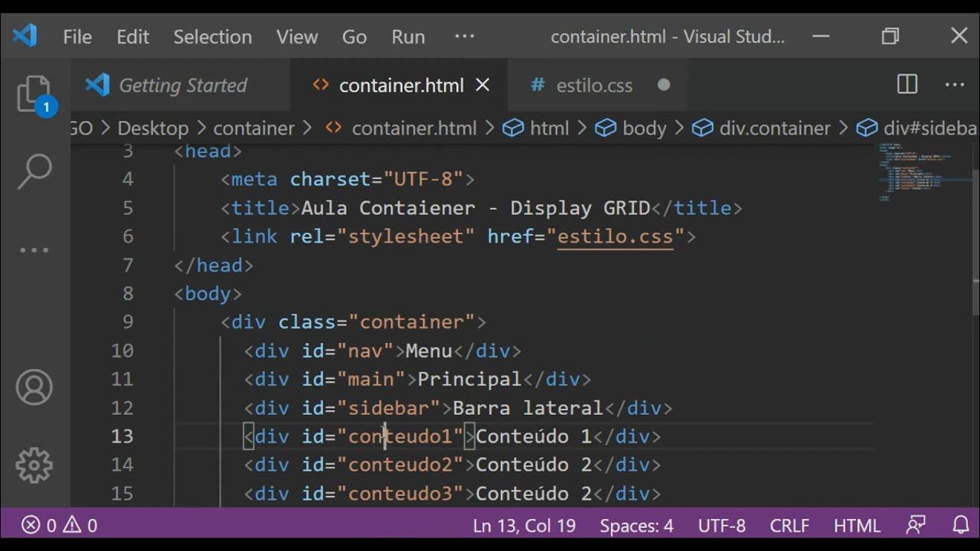Click the Split Editor Right icon
This screenshot has height=551, width=980.
907,85
